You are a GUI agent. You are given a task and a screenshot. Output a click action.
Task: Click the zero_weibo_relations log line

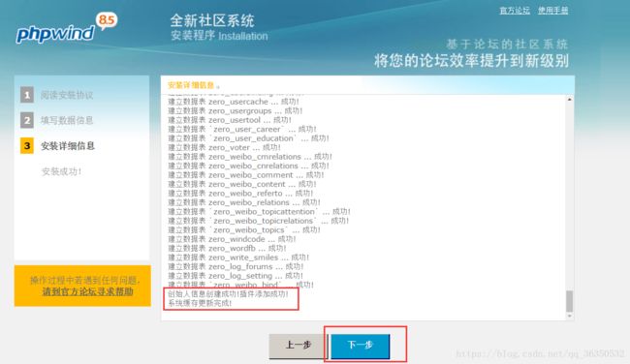click(x=244, y=202)
